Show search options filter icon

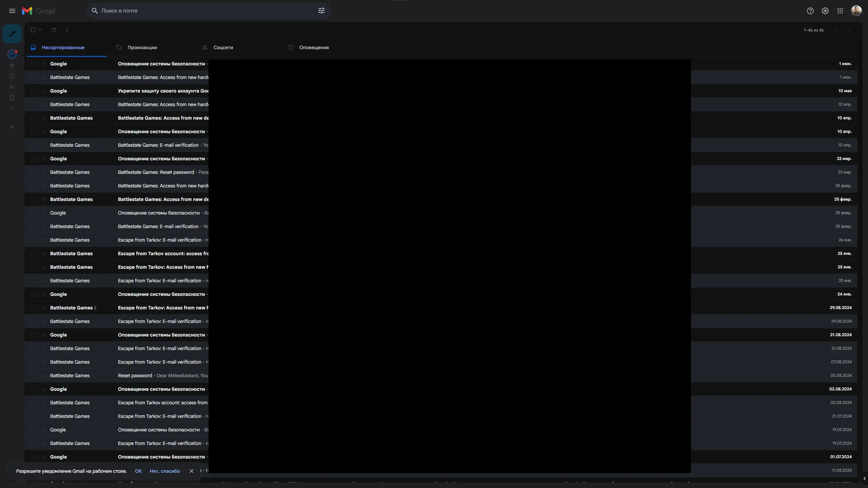pyautogui.click(x=321, y=11)
